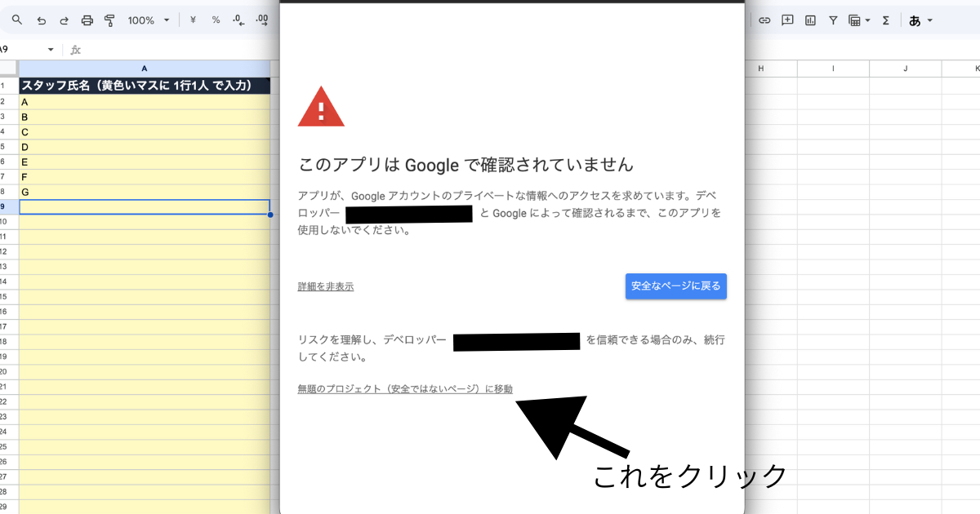Add a comment with the comment icon
This screenshot has width=980, height=514.
pos(787,20)
